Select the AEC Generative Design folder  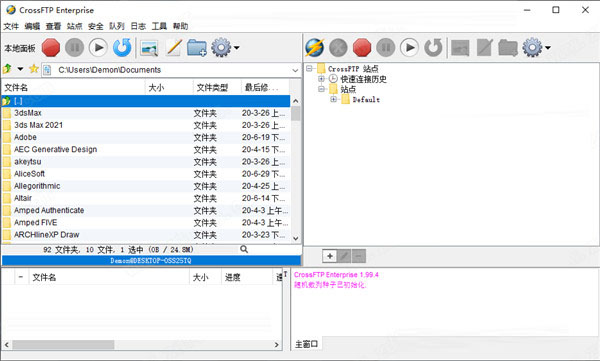pos(146,150)
